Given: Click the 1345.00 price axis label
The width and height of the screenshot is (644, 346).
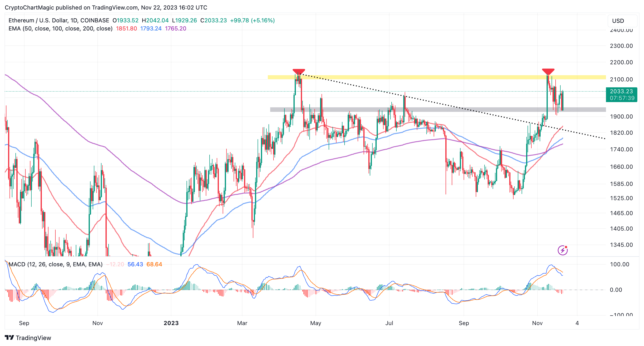Looking at the screenshot, I should click(621, 245).
